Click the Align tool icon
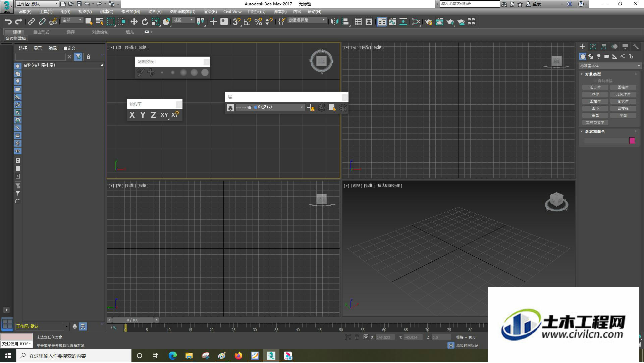 pos(345,22)
